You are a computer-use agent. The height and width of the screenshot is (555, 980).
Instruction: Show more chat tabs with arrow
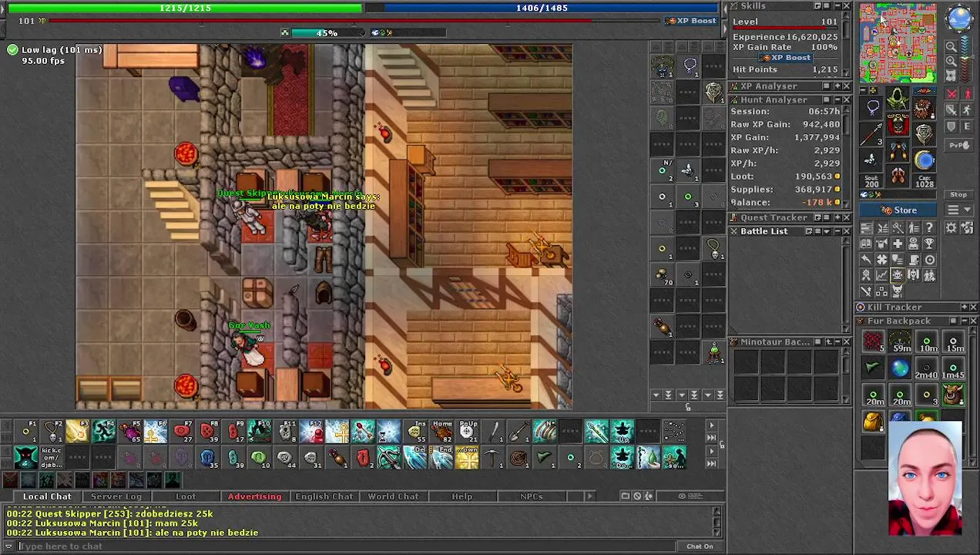click(x=589, y=496)
